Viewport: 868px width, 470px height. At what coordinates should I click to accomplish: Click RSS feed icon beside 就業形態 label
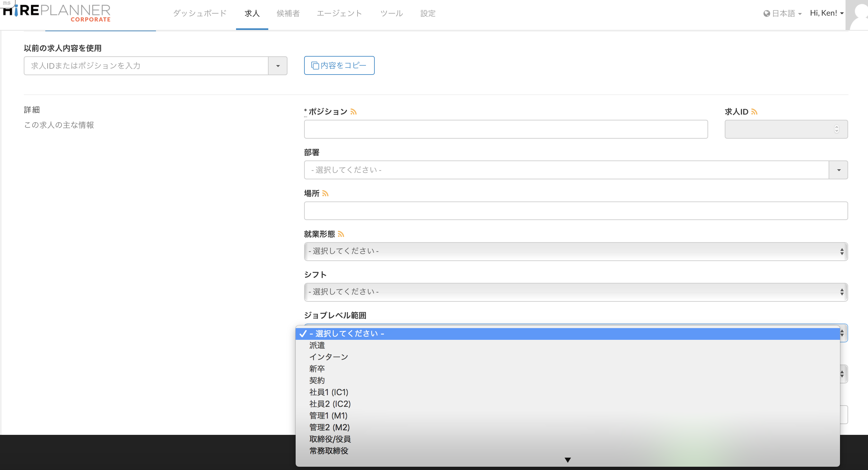[x=341, y=234]
